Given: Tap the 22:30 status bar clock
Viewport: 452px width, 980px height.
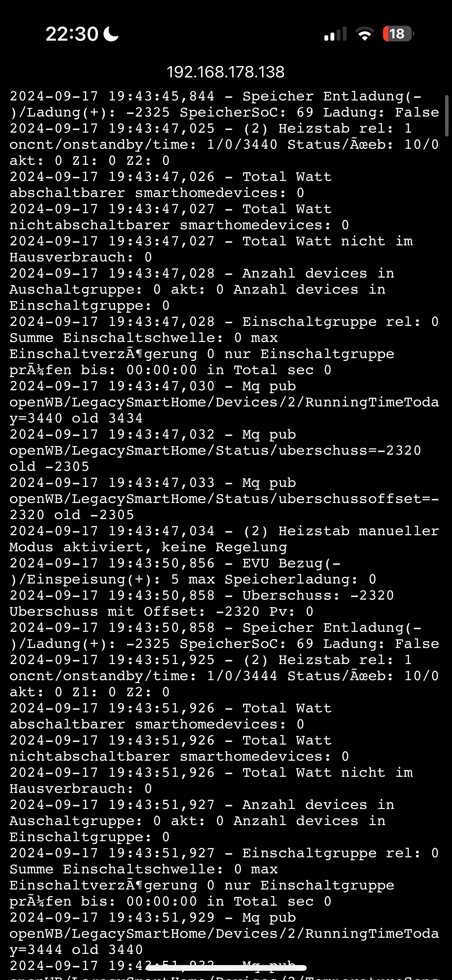Looking at the screenshot, I should coord(72,34).
